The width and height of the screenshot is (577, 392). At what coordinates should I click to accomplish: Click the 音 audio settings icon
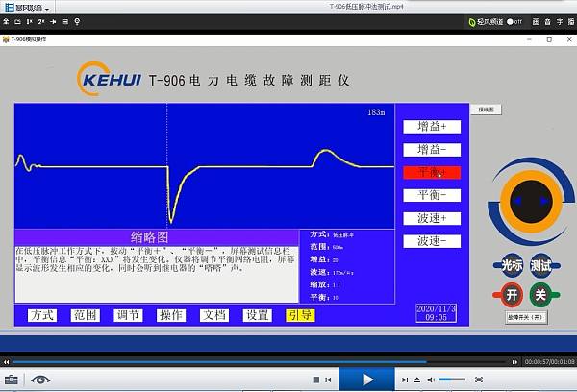point(547,22)
